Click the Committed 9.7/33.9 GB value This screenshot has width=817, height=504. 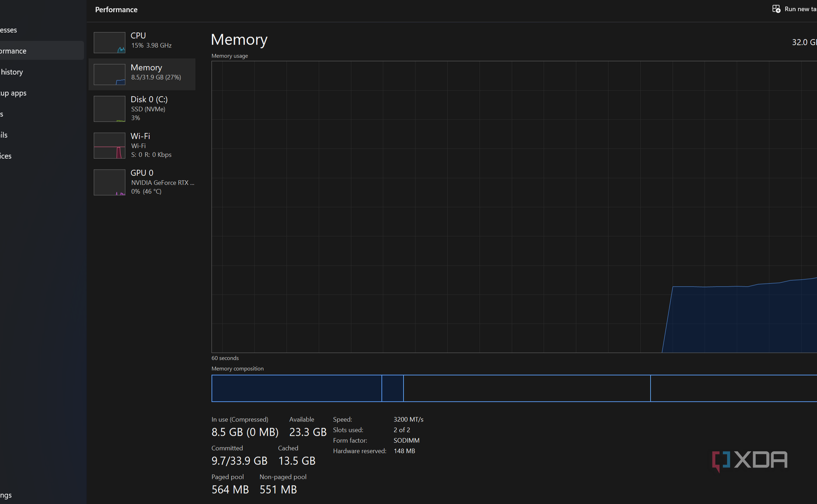(x=239, y=461)
